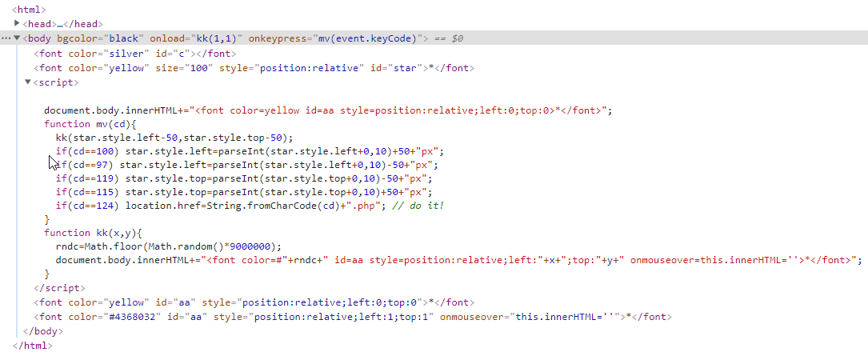Select the closing html tag
This screenshot has height=356, width=868.
tap(32, 346)
